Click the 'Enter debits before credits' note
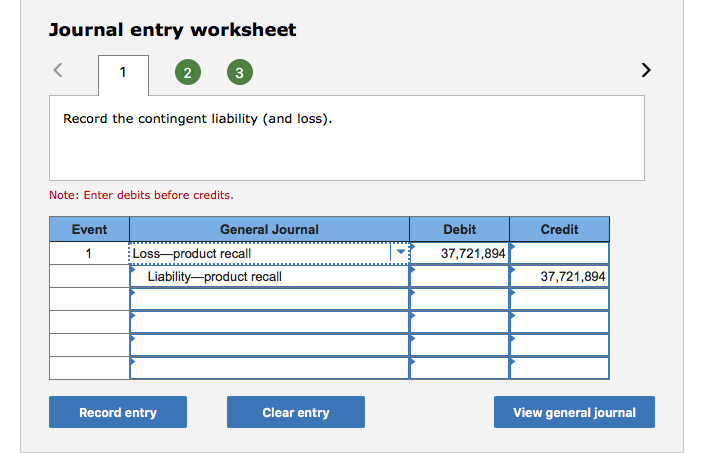The width and height of the screenshot is (720, 453). coord(141,195)
